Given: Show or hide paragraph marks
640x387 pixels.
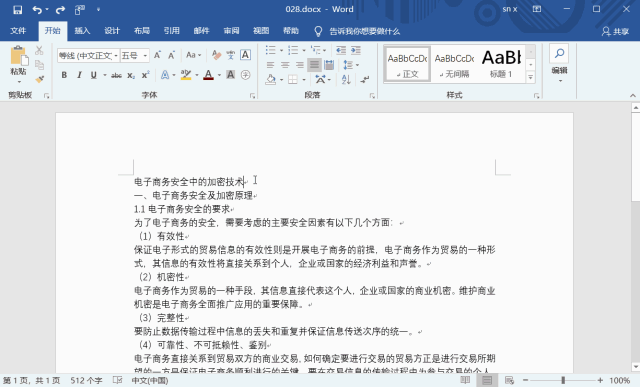Looking at the screenshot, I should click(x=364, y=80).
